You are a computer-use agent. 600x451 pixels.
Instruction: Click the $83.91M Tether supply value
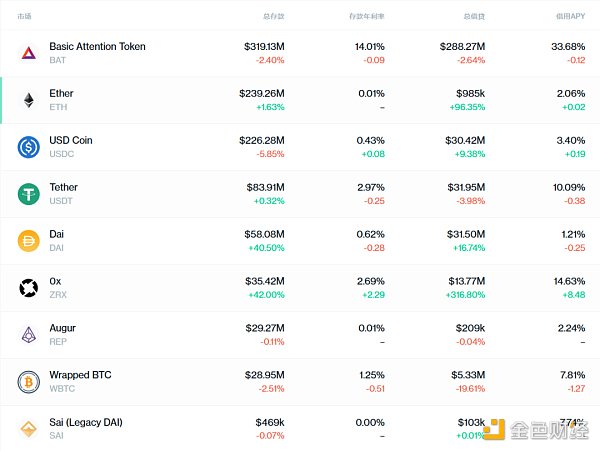(266, 187)
